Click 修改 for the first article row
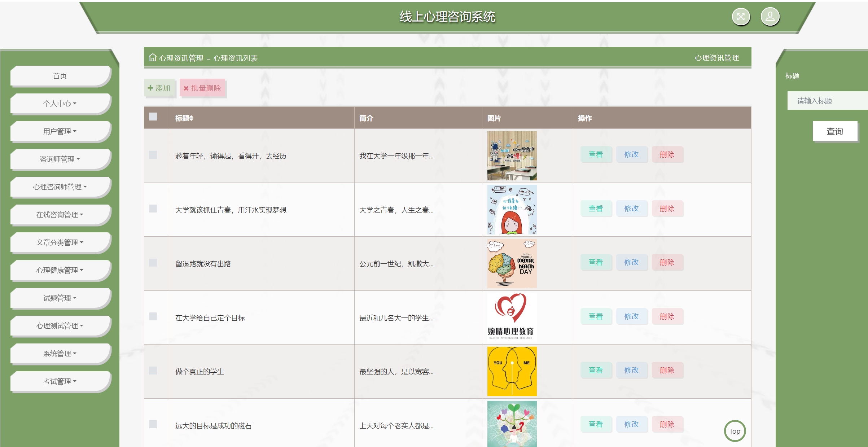Screen dimensions: 868x447 (x=632, y=154)
